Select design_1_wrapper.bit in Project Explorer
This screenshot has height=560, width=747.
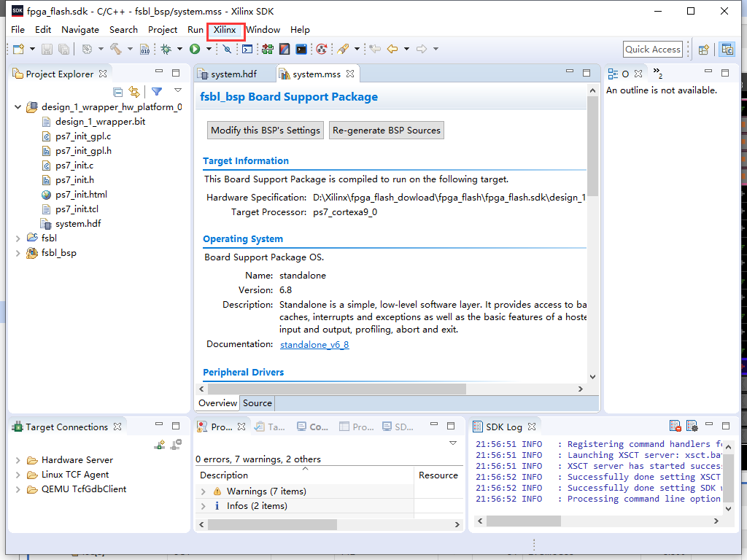click(100, 122)
